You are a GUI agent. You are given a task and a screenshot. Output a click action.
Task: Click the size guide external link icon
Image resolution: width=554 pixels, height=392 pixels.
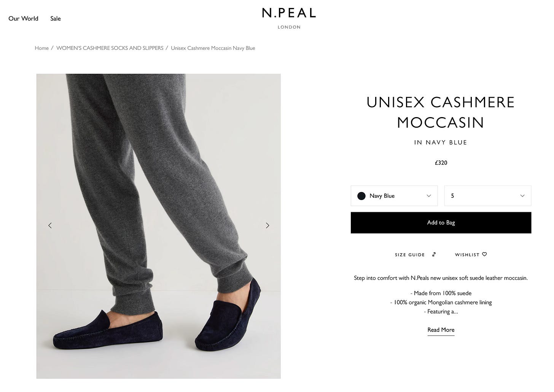click(x=434, y=254)
